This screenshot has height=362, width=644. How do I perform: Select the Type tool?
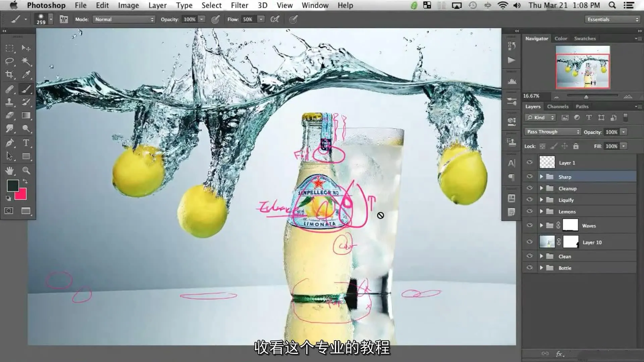tap(26, 143)
